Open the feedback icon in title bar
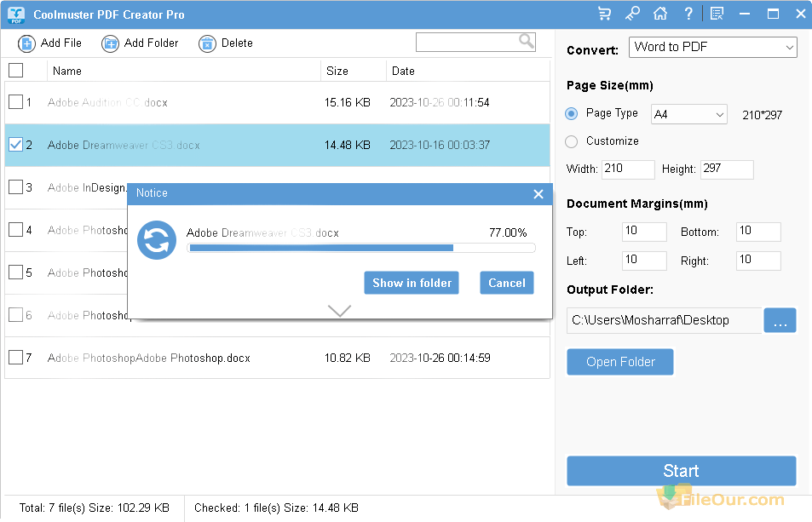This screenshot has height=522, width=812. [717, 14]
